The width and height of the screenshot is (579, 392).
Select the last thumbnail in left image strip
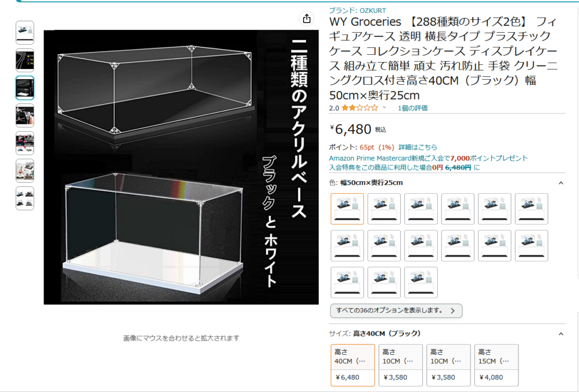(x=25, y=198)
